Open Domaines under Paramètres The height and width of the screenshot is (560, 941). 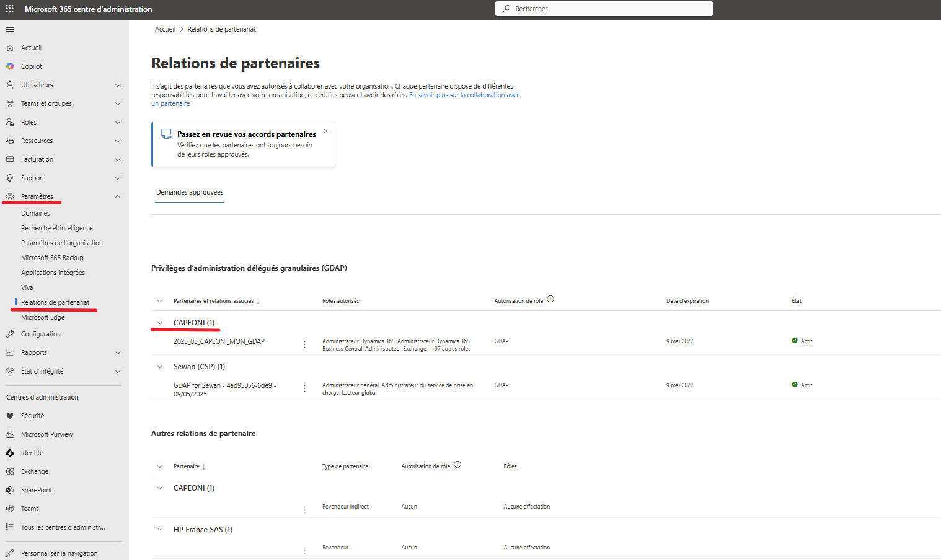[35, 213]
